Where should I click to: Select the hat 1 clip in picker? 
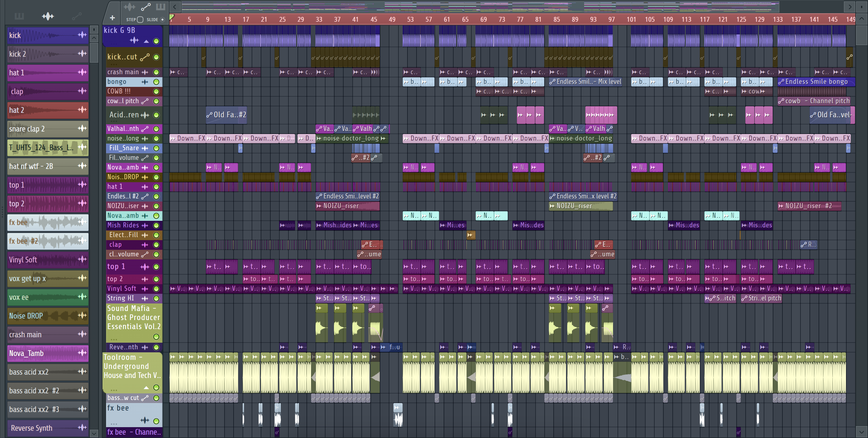pos(48,72)
